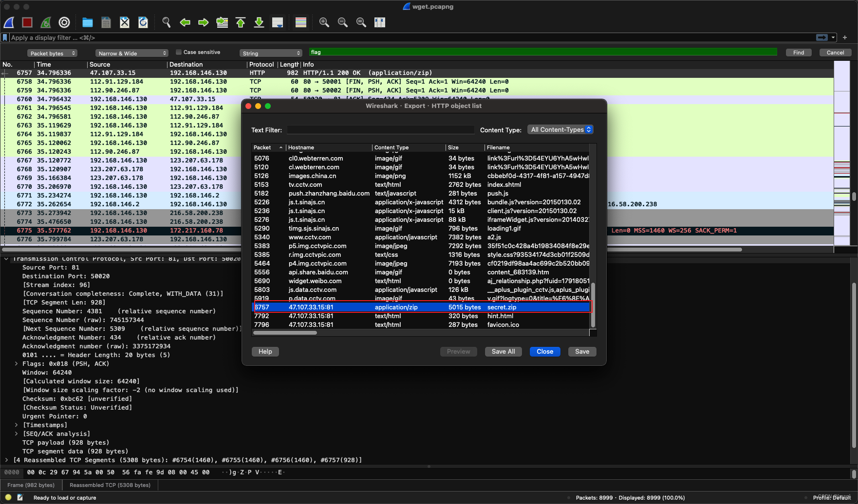This screenshot has width=858, height=504.
Task: Click horizontal scrollbar in HTTP object list
Action: tap(285, 333)
